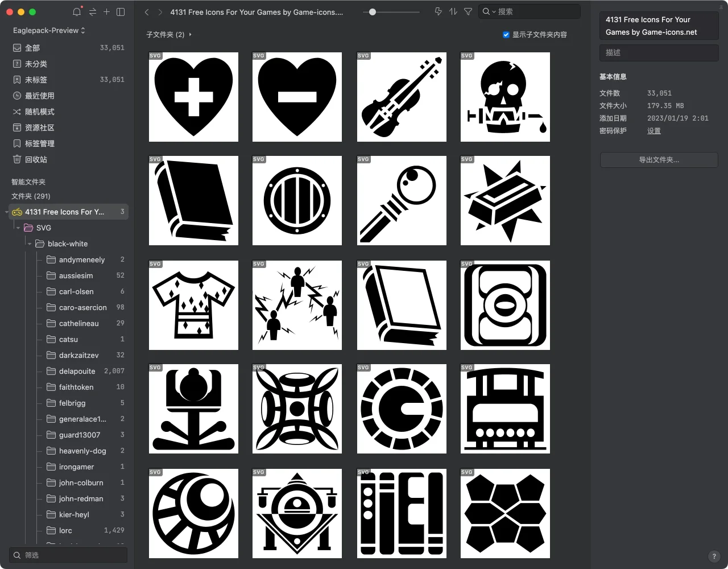This screenshot has width=728, height=569.
Task: Click the help question mark button
Action: (714, 556)
